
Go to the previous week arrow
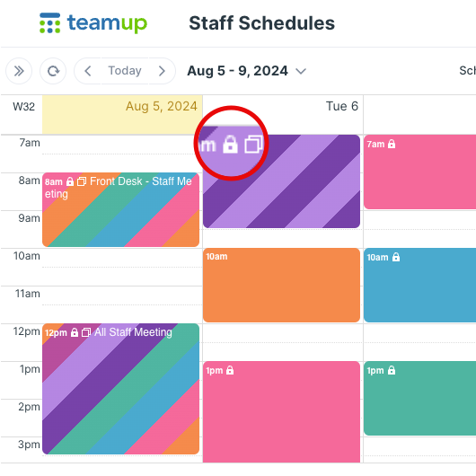point(88,71)
